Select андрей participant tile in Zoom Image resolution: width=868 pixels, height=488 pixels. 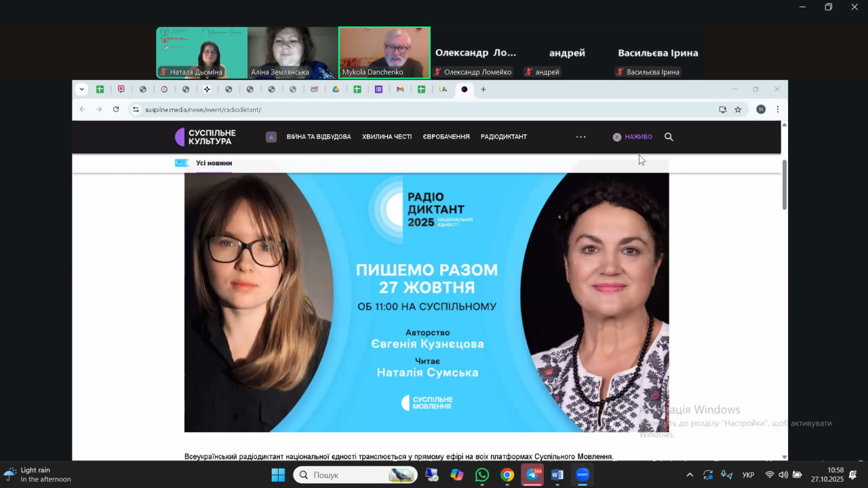click(567, 53)
